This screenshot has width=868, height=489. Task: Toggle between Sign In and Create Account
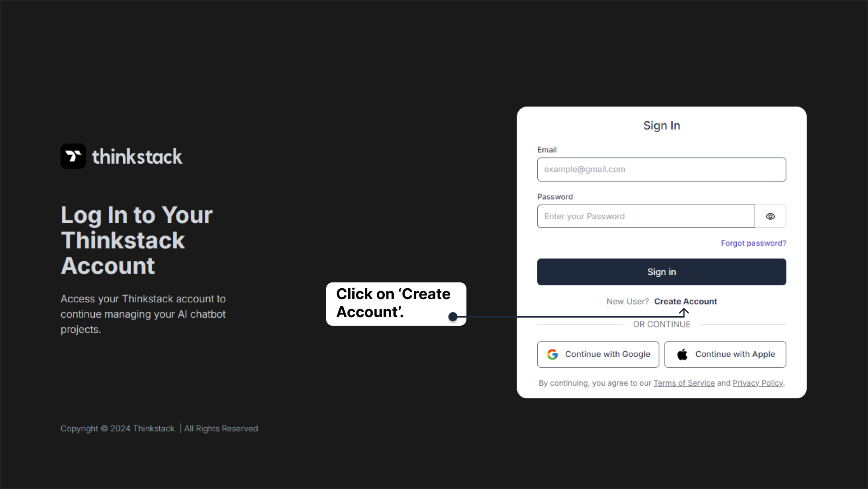tap(686, 301)
